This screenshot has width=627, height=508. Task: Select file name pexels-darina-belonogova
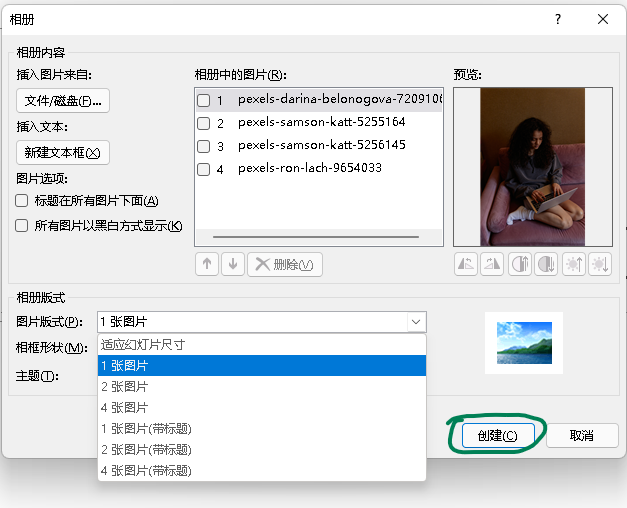pos(340,99)
